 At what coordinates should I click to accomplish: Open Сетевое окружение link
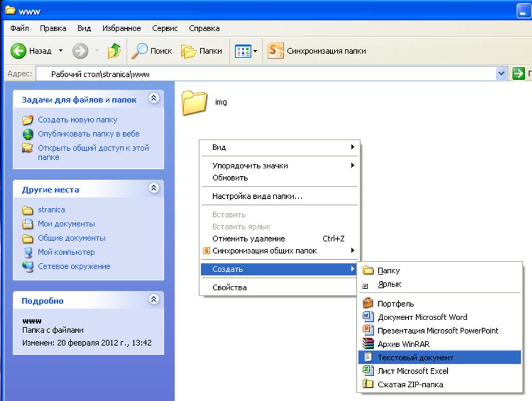click(74, 267)
